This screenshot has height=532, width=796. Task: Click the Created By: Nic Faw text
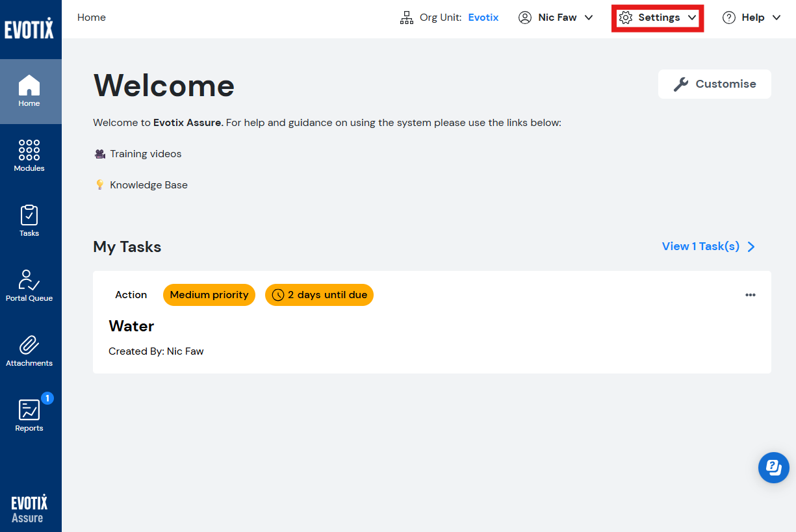(x=156, y=351)
